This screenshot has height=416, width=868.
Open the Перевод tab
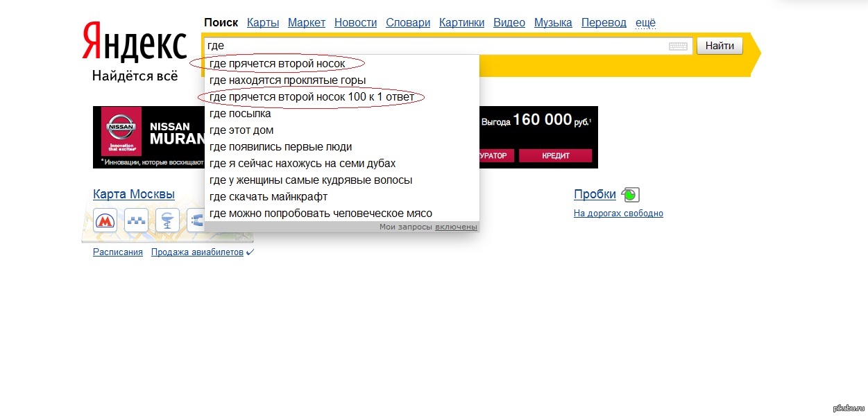(x=604, y=23)
